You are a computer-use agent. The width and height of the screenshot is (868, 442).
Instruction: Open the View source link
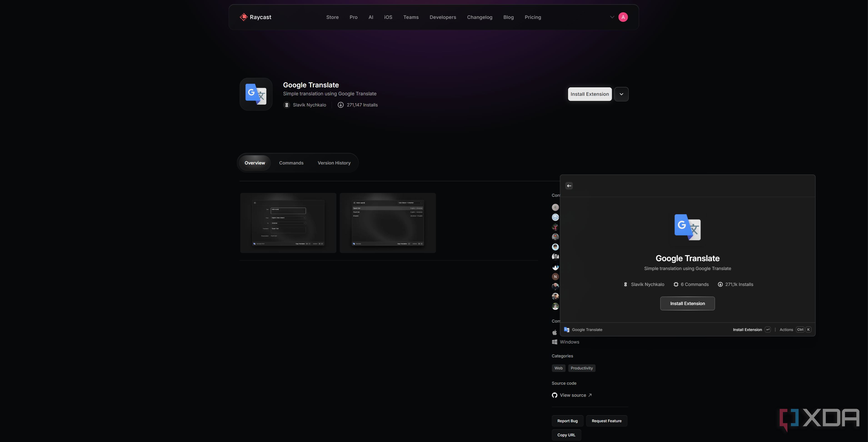[x=576, y=395]
